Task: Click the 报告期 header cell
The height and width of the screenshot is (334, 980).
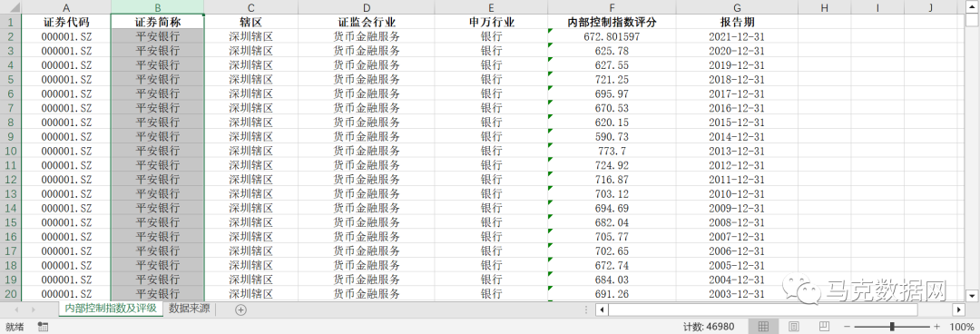Action: pos(737,22)
